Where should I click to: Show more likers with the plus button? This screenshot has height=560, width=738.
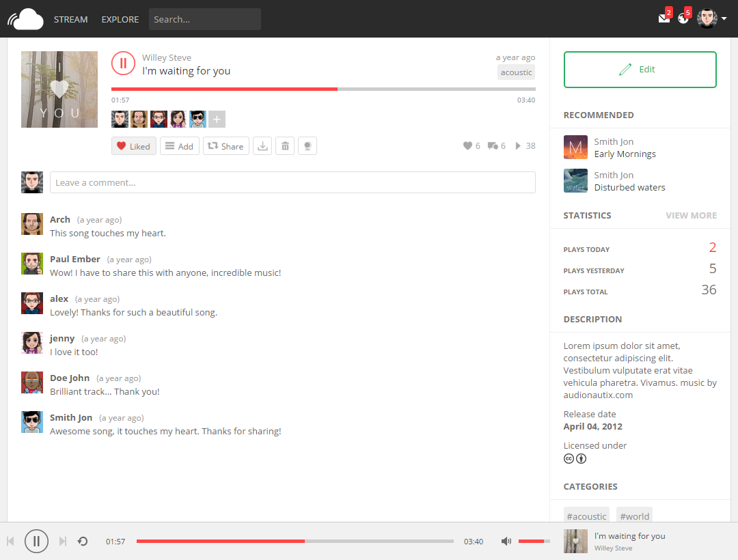(x=217, y=119)
